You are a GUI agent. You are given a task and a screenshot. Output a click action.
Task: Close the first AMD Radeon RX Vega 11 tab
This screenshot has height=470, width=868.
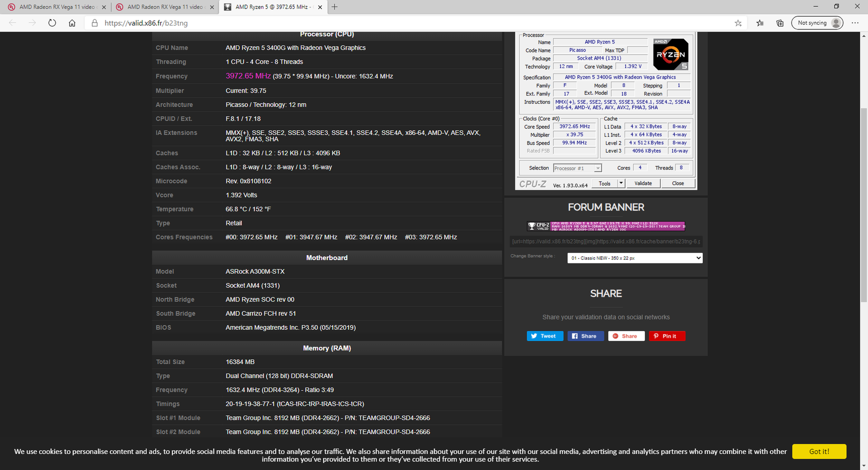[x=104, y=7]
